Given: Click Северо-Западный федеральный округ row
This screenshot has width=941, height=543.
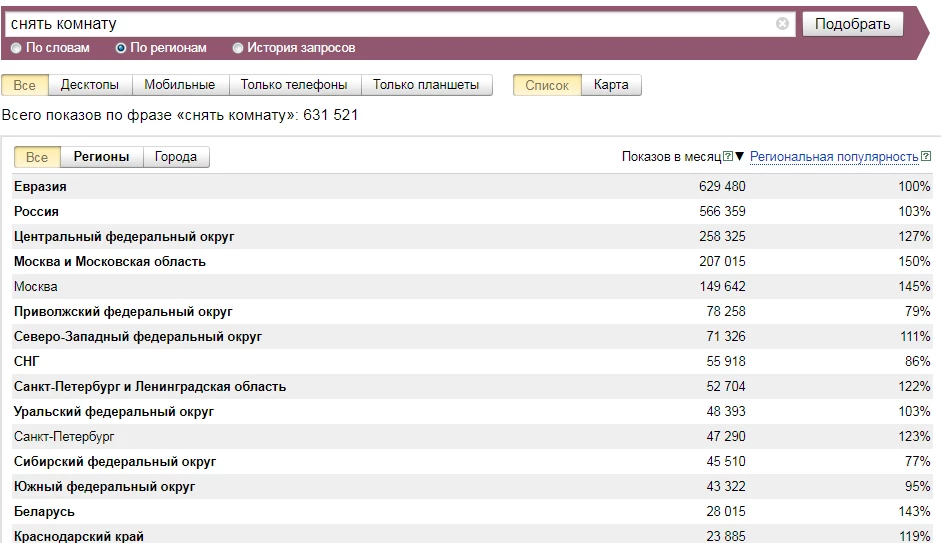Looking at the screenshot, I should 472,337.
